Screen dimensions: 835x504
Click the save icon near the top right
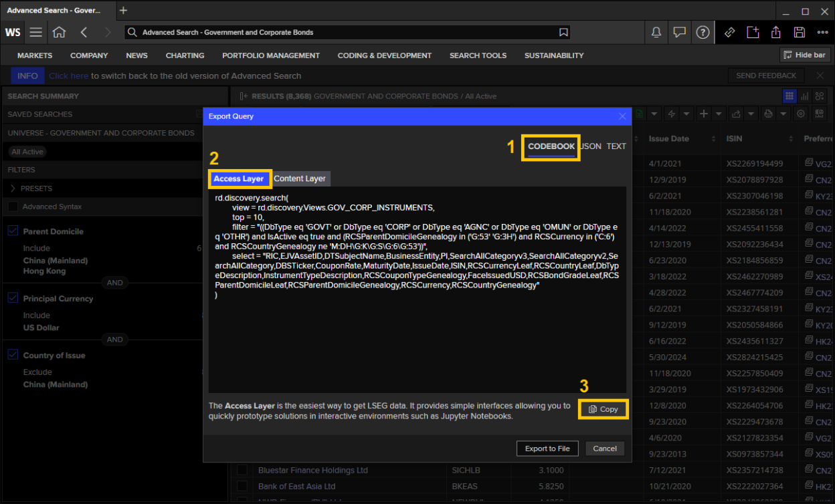tap(798, 32)
